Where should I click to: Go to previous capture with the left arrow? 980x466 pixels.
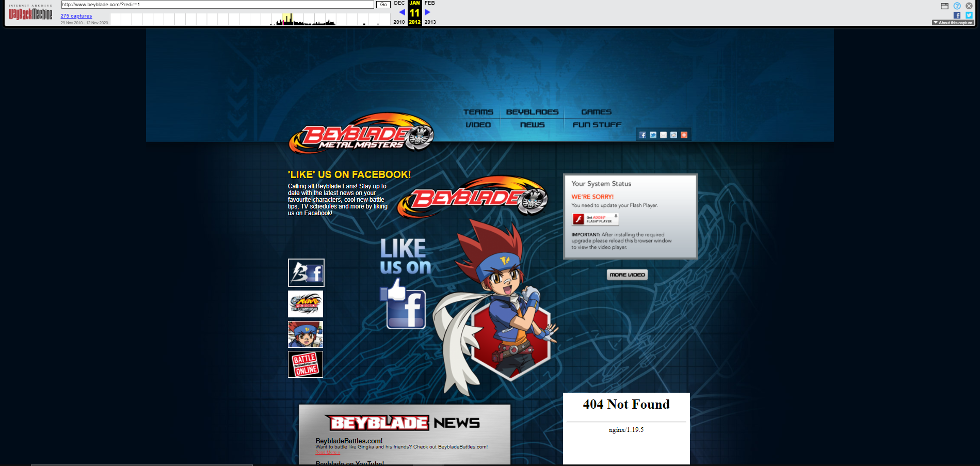[x=402, y=12]
